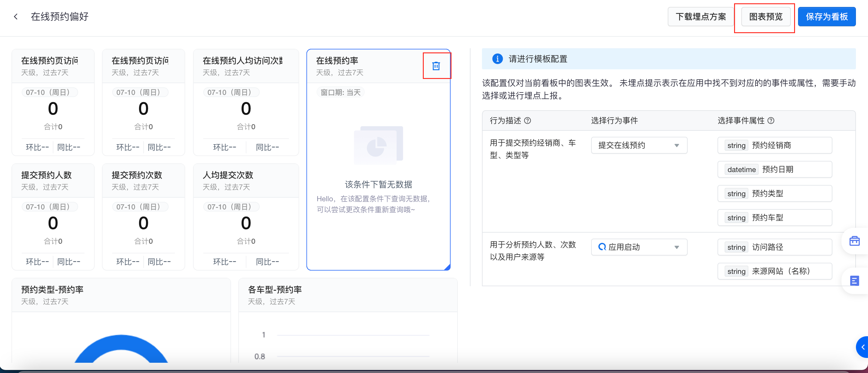Click 保存为看板 button

(827, 17)
